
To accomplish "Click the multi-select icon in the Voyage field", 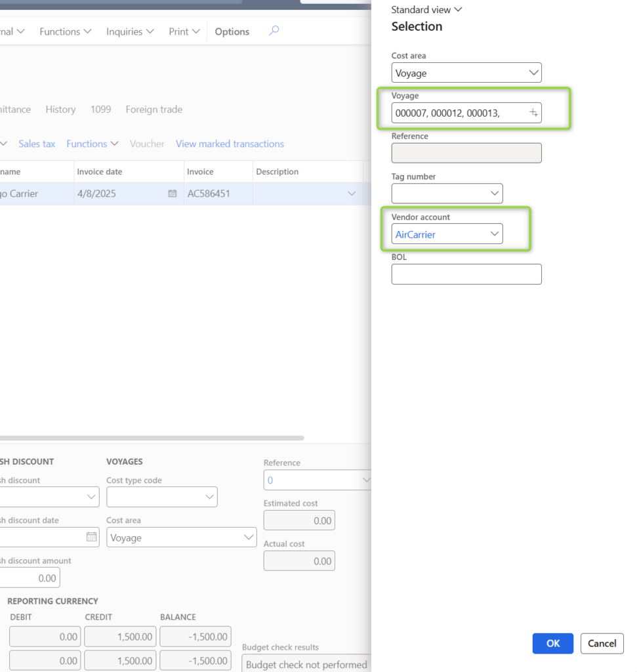I will [x=533, y=113].
